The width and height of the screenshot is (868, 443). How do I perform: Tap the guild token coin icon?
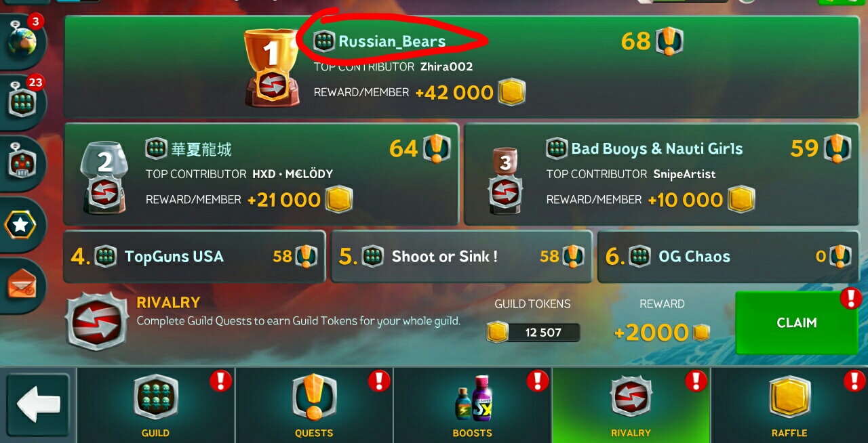tap(497, 332)
